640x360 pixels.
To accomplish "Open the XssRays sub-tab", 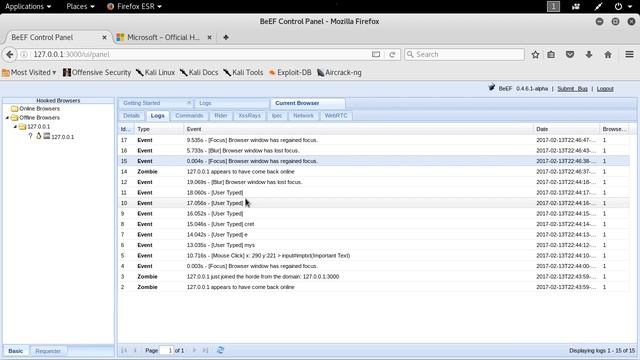I will pos(249,116).
